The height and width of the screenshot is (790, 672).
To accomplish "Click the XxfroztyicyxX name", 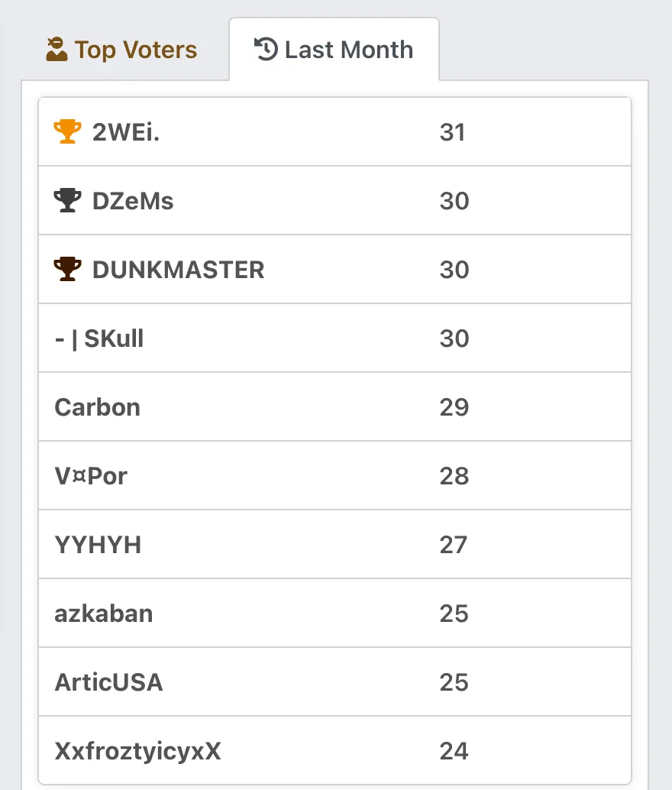I will tap(137, 751).
